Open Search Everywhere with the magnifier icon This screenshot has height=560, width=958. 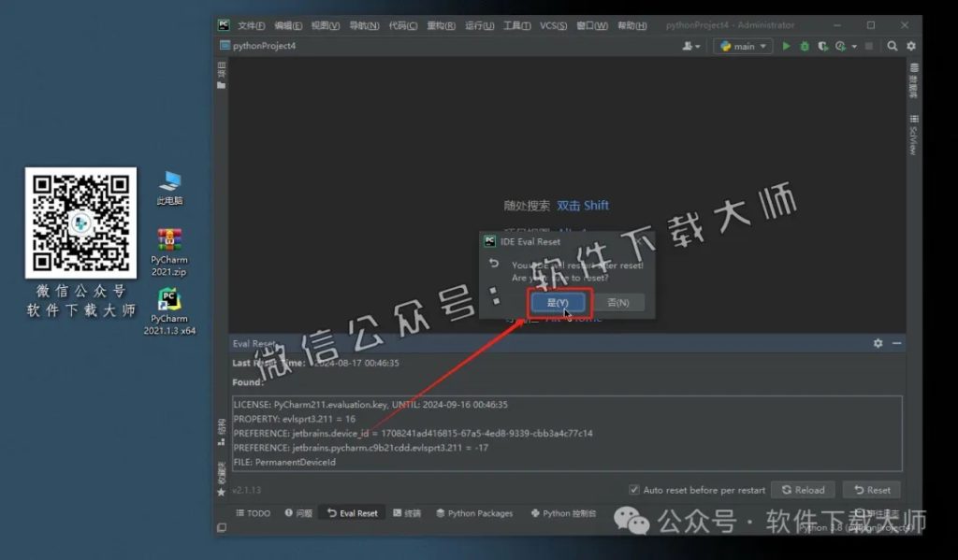click(x=893, y=45)
